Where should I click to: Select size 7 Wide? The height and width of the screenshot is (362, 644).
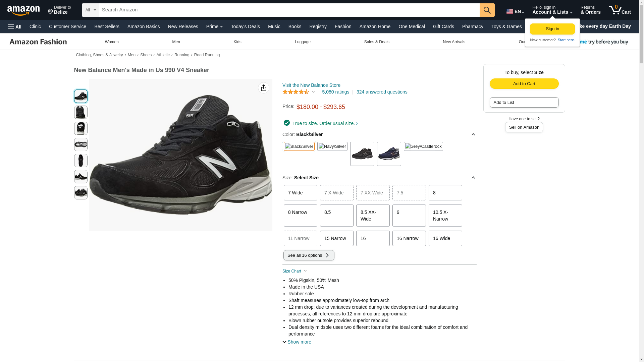[x=300, y=193]
